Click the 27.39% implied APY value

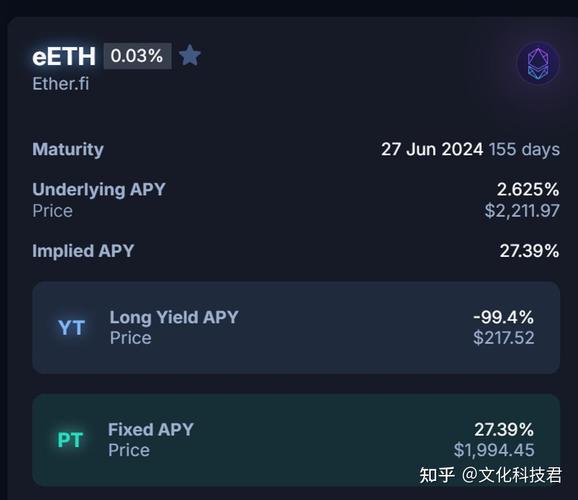tap(529, 251)
